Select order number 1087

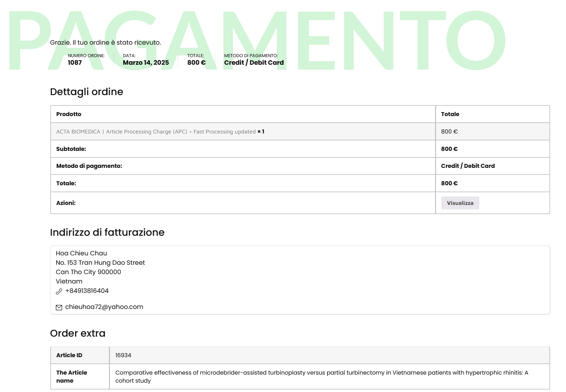tap(75, 63)
